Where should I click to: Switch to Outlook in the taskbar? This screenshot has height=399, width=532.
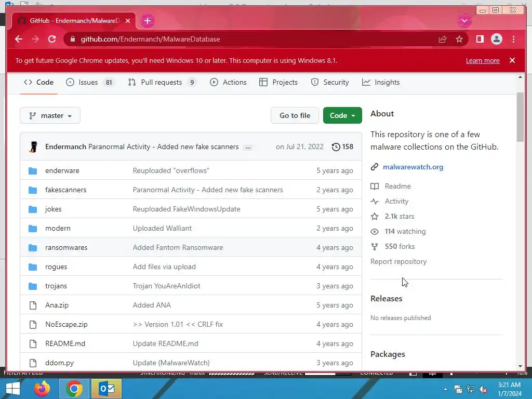coord(107,389)
